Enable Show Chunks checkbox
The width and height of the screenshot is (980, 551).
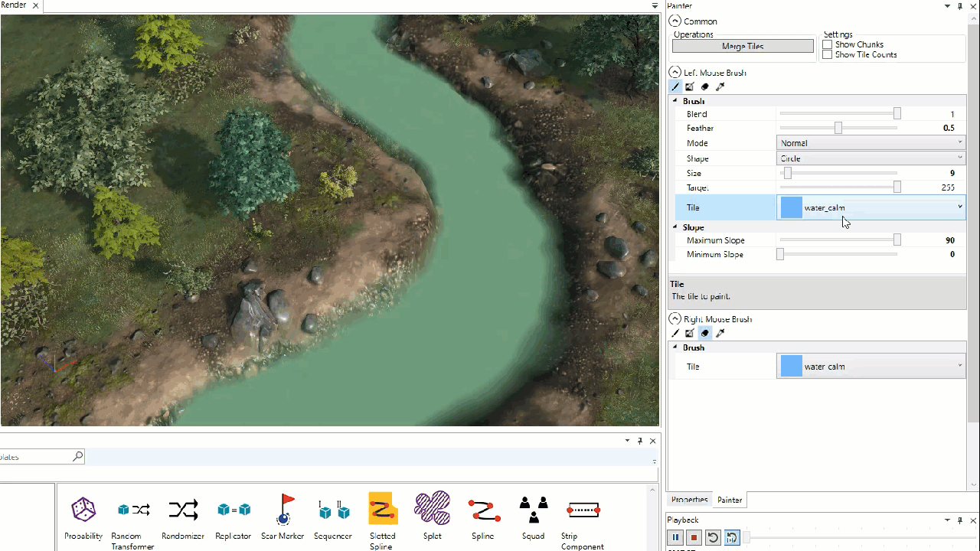coord(827,44)
